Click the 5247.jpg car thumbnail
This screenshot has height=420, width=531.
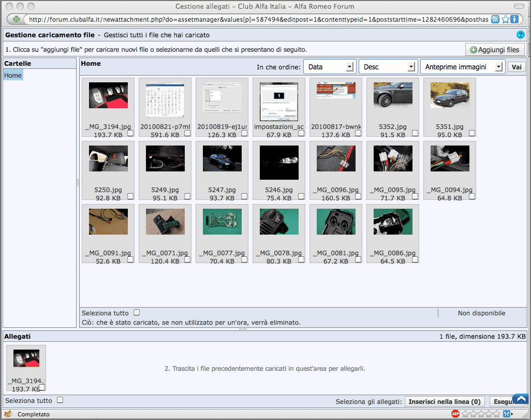[222, 158]
